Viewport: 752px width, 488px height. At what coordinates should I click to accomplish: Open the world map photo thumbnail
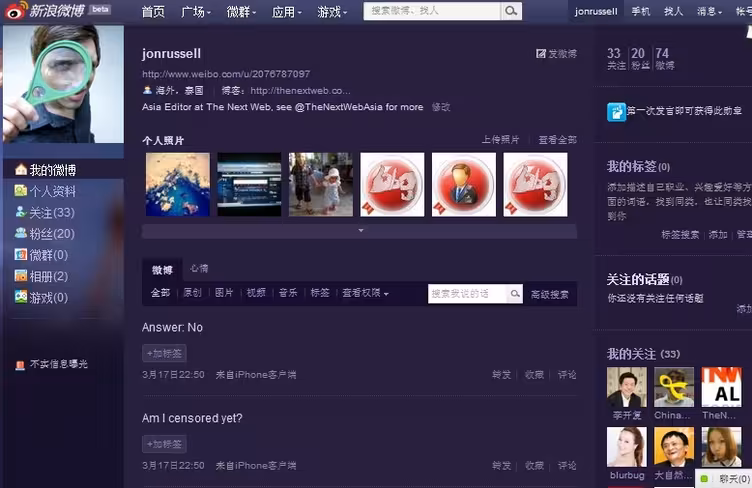177,185
